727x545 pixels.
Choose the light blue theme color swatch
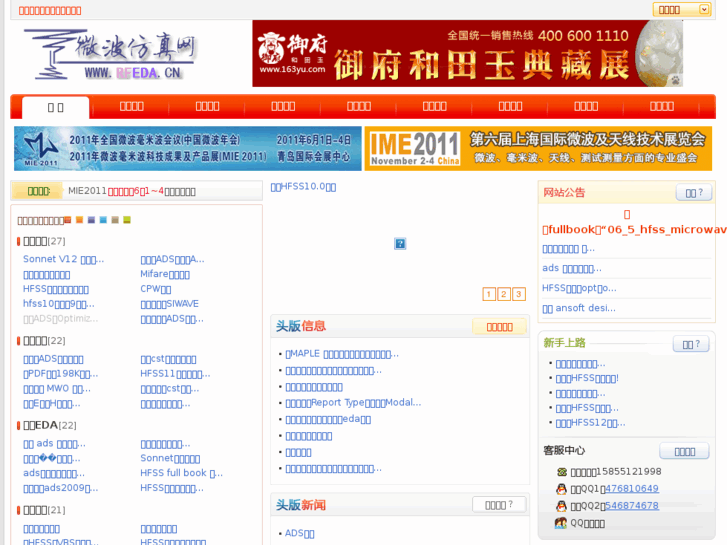click(103, 220)
